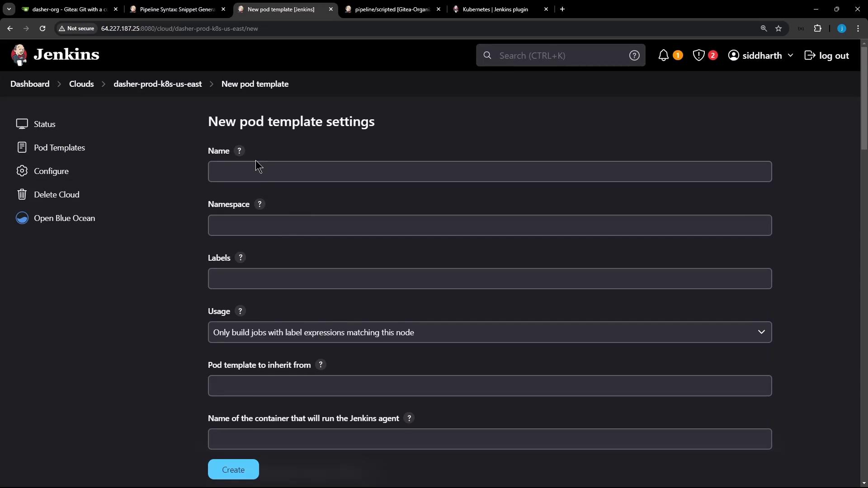The height and width of the screenshot is (488, 868).
Task: Go to dasher-prod-k8s-us-east breadcrumb
Action: coord(157,84)
